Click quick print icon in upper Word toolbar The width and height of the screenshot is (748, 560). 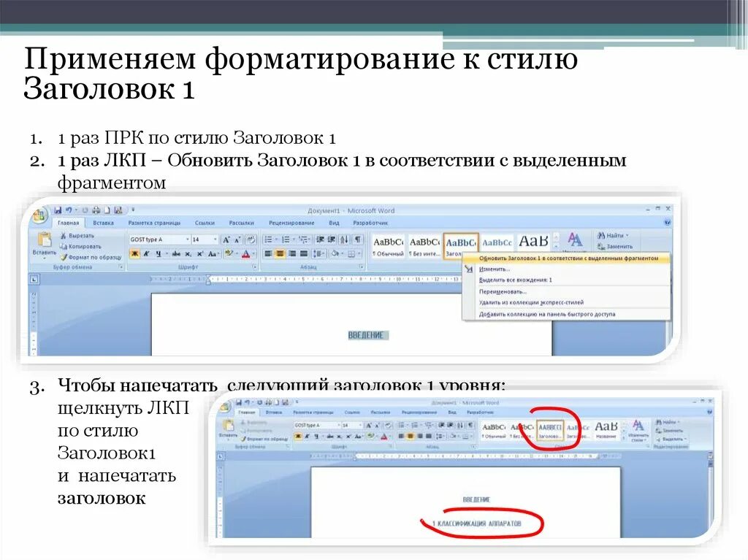(x=96, y=210)
